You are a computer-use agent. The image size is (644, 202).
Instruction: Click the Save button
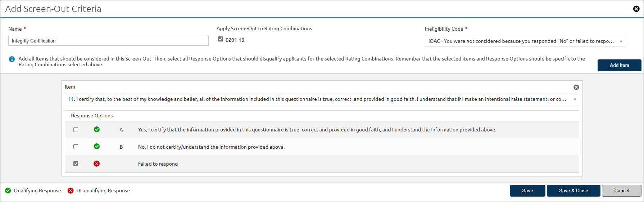(x=527, y=190)
